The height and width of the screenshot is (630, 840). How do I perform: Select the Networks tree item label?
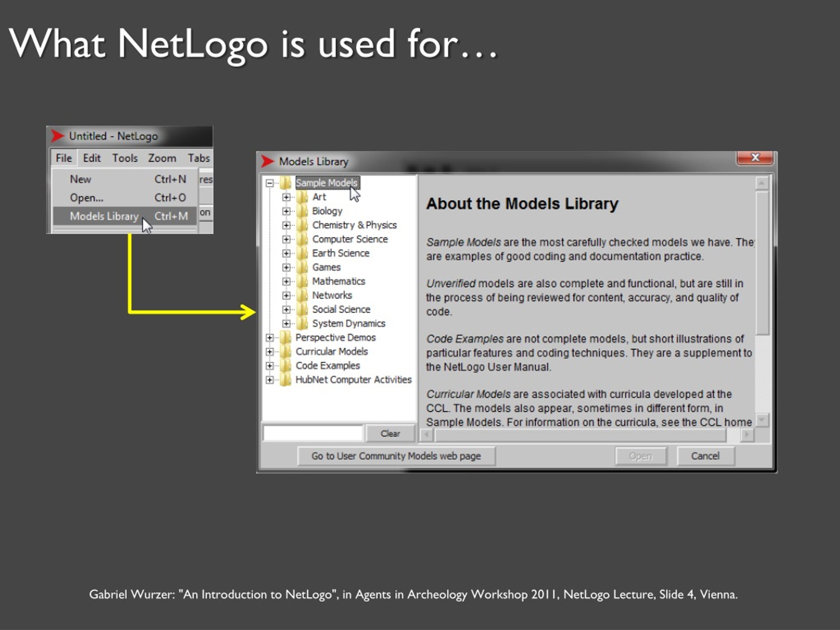click(332, 295)
